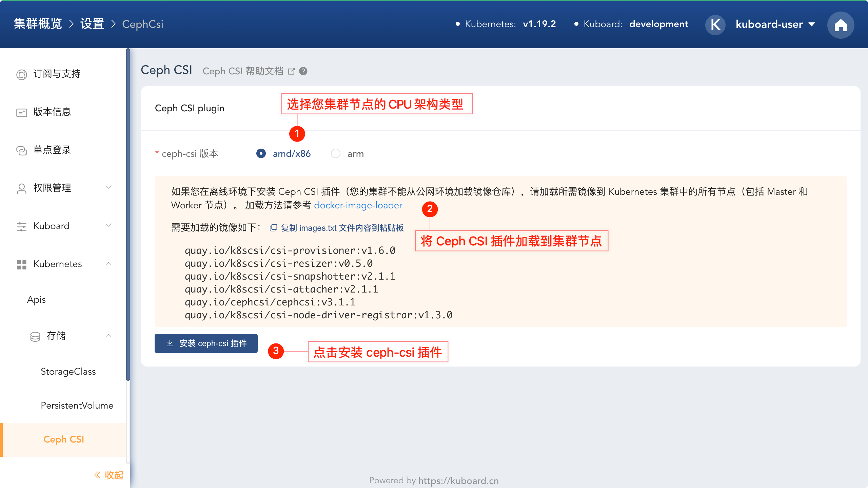Click the 订阅与支持 lifebuoy icon
Screen dimensions: 868x488
(x=22, y=74)
